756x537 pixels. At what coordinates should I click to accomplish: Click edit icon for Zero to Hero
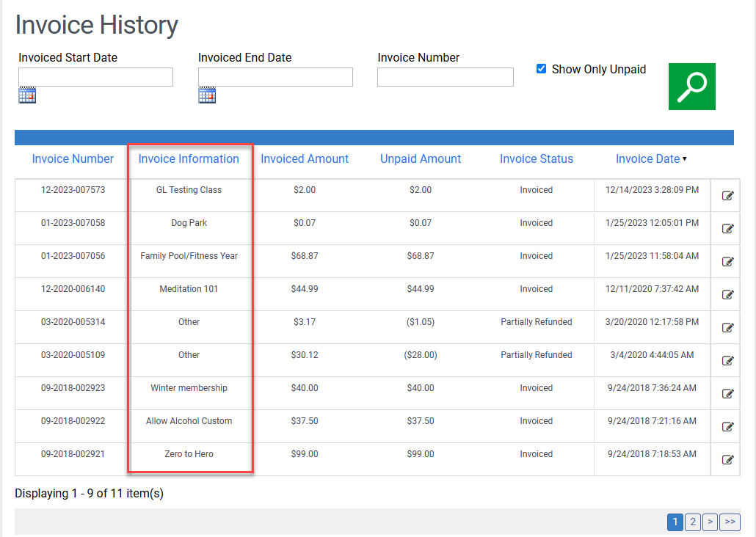tap(727, 459)
